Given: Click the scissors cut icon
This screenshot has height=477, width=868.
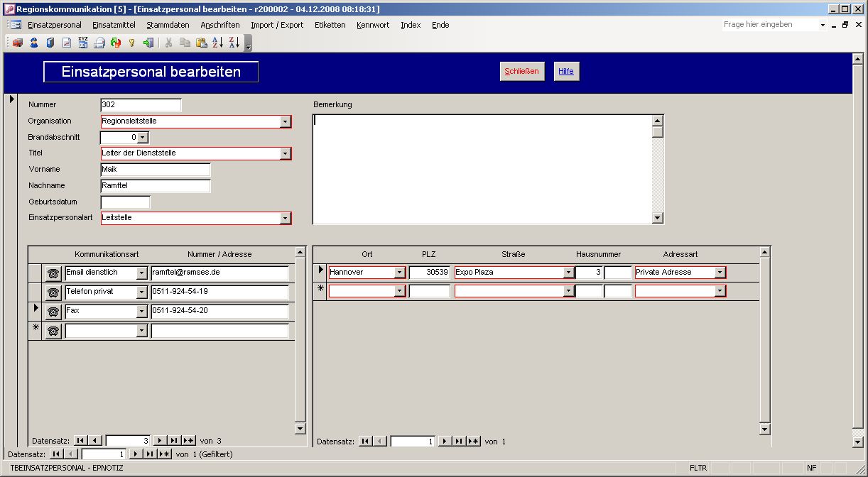Looking at the screenshot, I should tap(169, 43).
